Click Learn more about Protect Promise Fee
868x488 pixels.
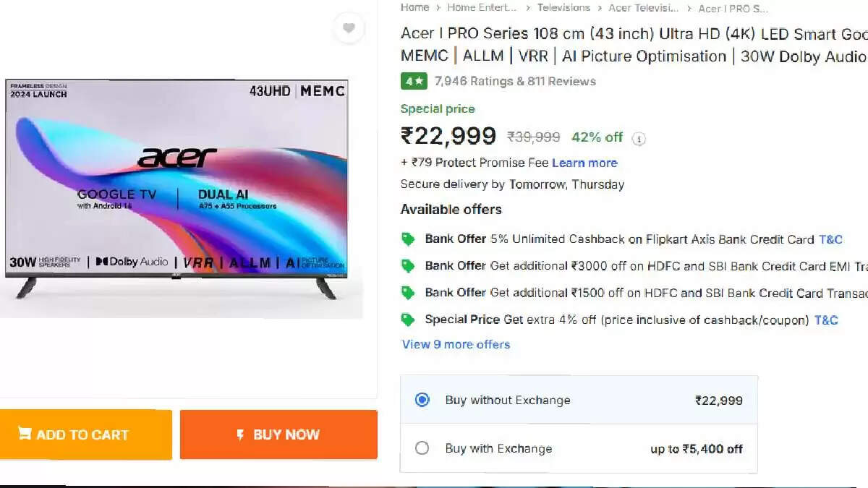pos(584,163)
